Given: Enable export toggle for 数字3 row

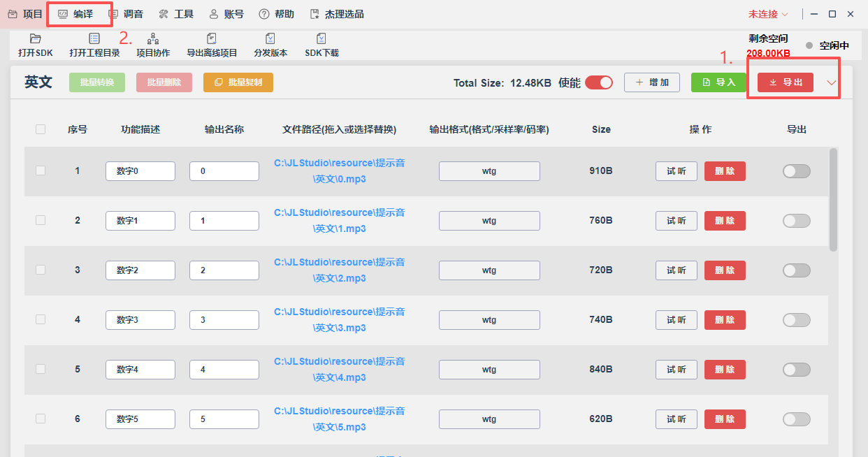Looking at the screenshot, I should click(x=797, y=320).
